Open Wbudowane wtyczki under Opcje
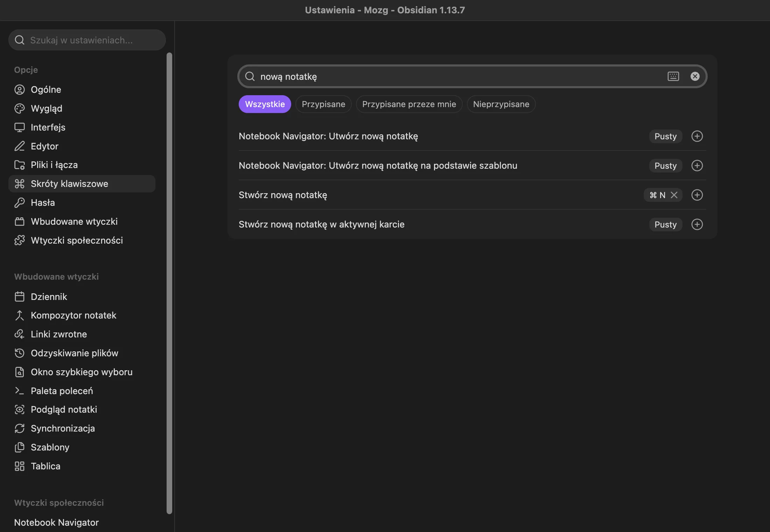 [82, 222]
